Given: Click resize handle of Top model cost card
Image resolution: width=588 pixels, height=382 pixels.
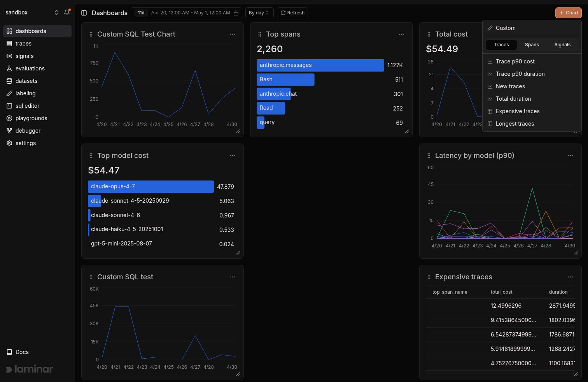Looking at the screenshot, I should (238, 253).
